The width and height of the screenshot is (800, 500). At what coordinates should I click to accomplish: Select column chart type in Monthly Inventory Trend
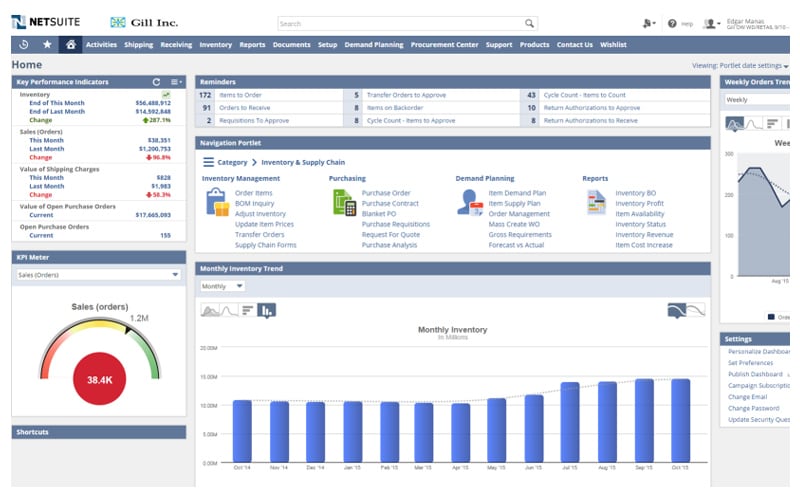pyautogui.click(x=266, y=310)
